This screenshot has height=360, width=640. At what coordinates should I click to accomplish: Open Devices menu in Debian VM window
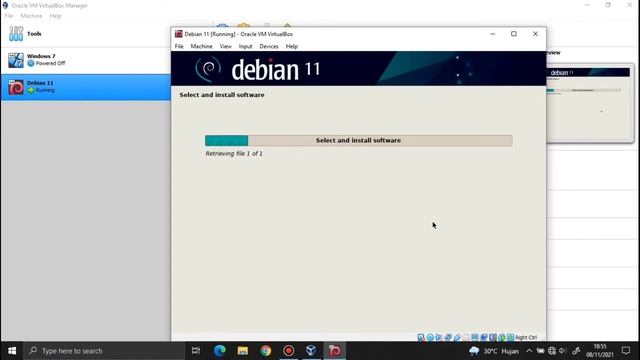click(x=269, y=47)
